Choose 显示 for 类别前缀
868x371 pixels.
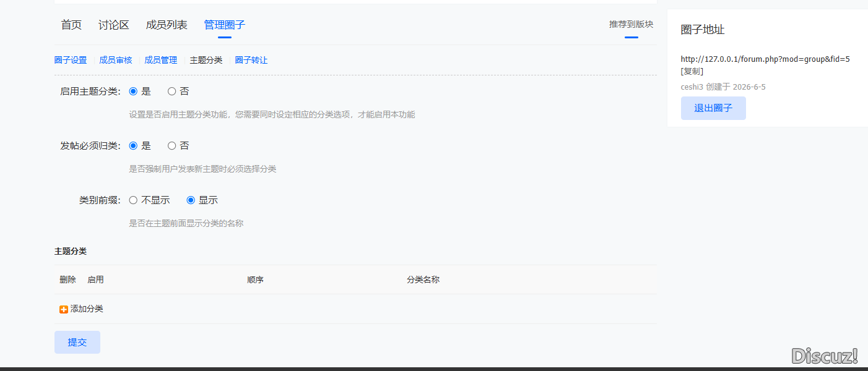[191, 200]
